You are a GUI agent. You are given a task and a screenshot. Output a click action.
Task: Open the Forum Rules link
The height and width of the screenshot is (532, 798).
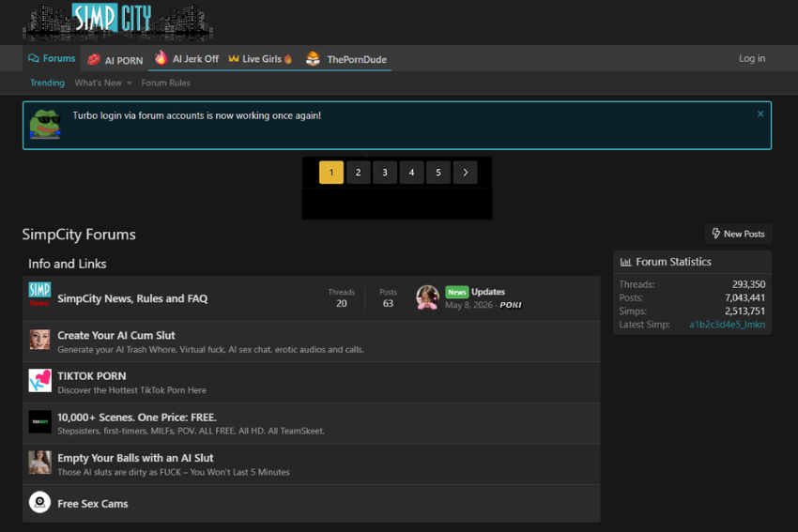(165, 83)
